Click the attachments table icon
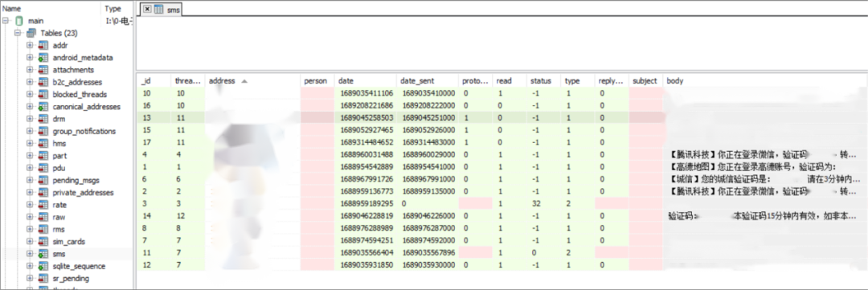Image resolution: width=868 pixels, height=290 pixels. [43, 70]
